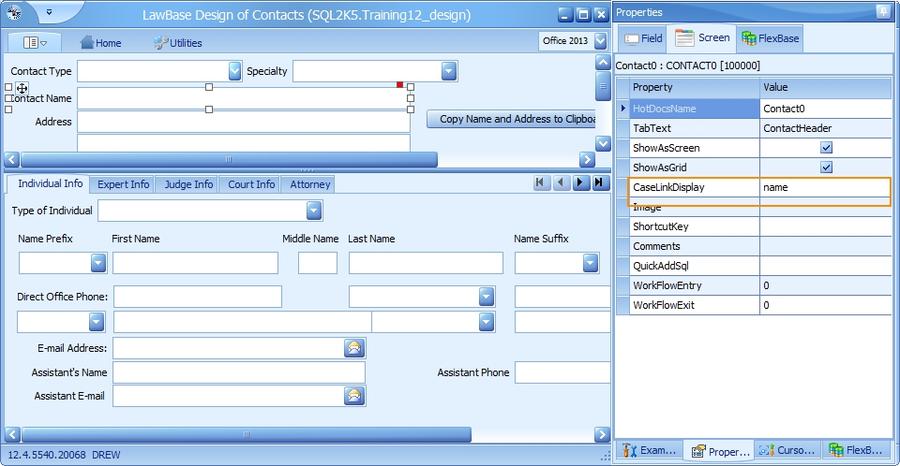
Task: Expand the Type of Individual dropdown
Action: (313, 211)
